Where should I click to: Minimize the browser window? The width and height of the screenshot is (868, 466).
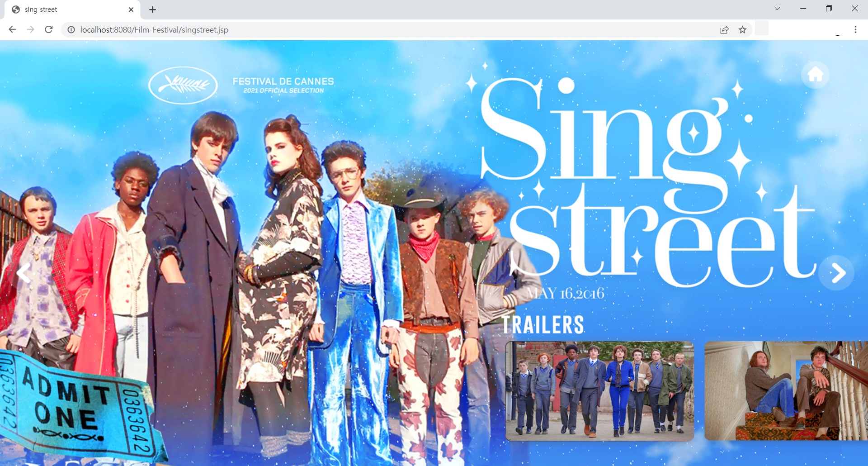pyautogui.click(x=803, y=9)
